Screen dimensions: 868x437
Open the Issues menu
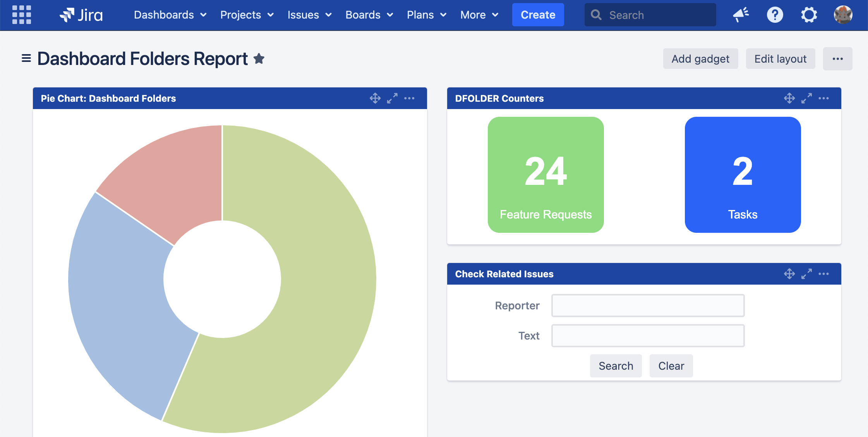click(309, 15)
